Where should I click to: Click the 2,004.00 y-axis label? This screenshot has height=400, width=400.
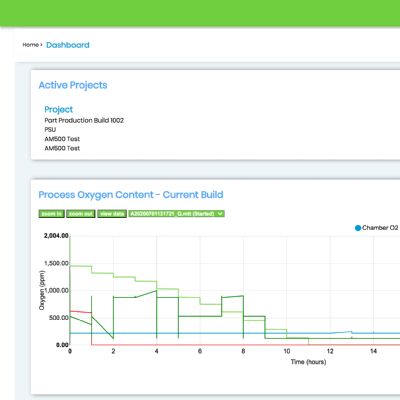pyautogui.click(x=56, y=236)
